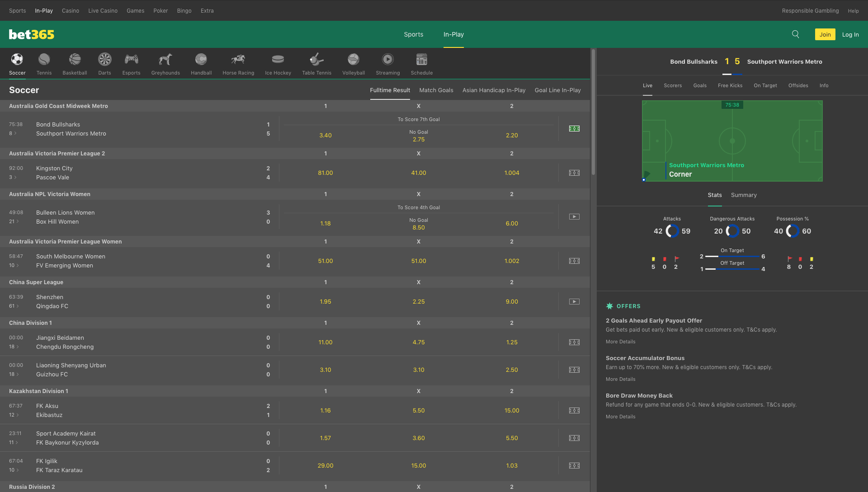Open the Casino top menu item

pyautogui.click(x=71, y=11)
